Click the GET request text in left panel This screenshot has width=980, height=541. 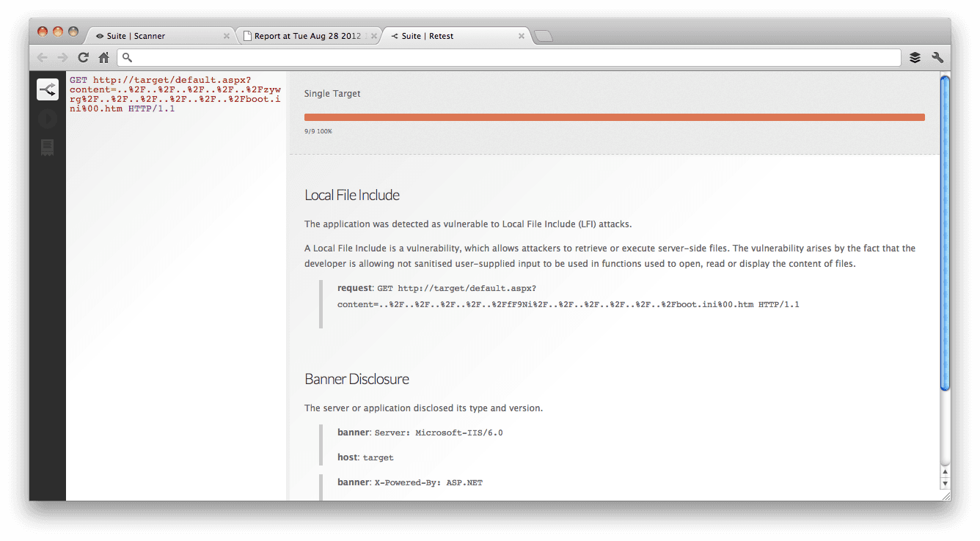(175, 95)
